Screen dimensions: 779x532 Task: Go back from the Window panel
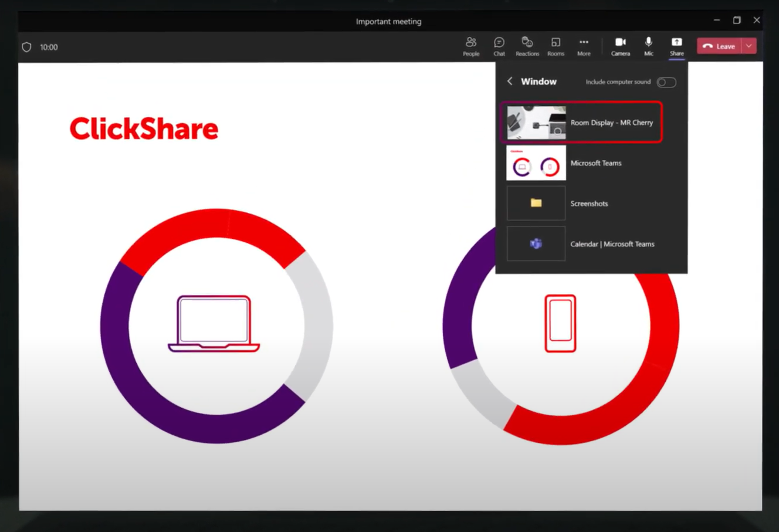pos(510,82)
